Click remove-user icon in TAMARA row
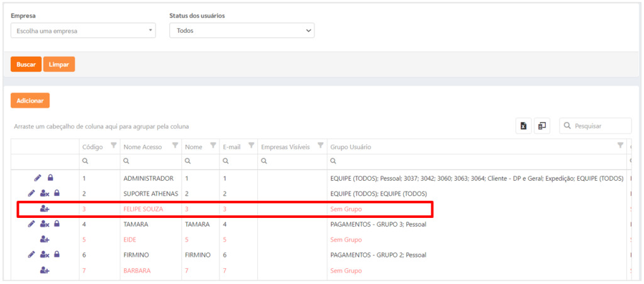The image size is (644, 284). (45, 224)
